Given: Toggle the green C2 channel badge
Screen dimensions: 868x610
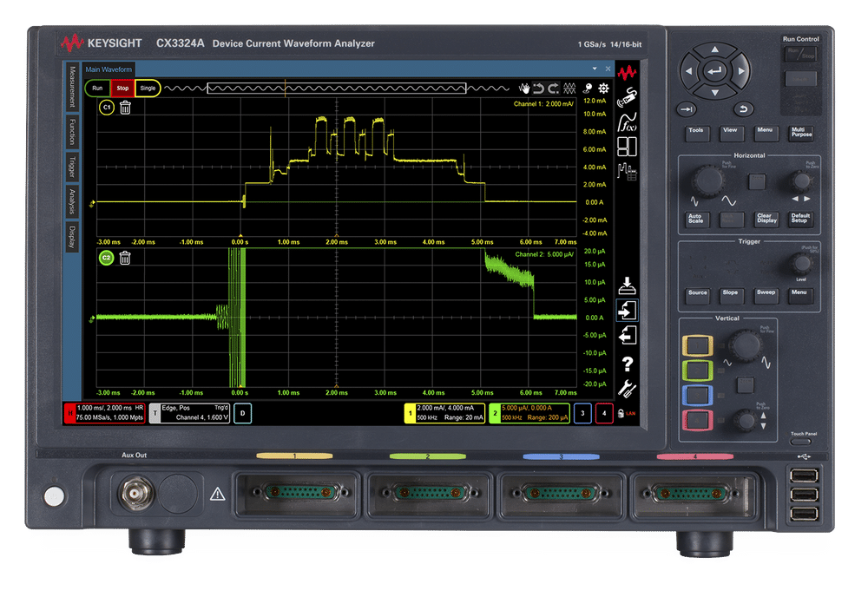Looking at the screenshot, I should tap(106, 258).
